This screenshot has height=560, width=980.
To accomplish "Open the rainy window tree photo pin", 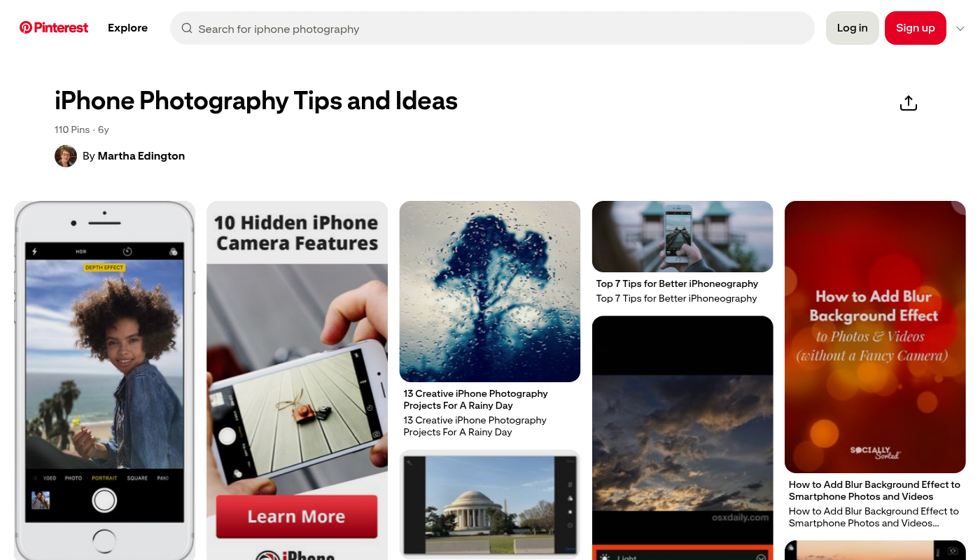I will click(490, 291).
